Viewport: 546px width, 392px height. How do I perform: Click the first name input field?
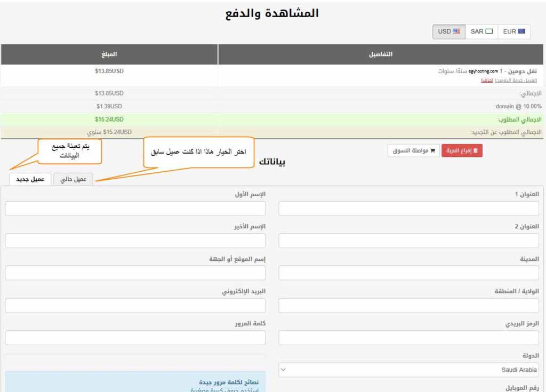click(x=135, y=209)
